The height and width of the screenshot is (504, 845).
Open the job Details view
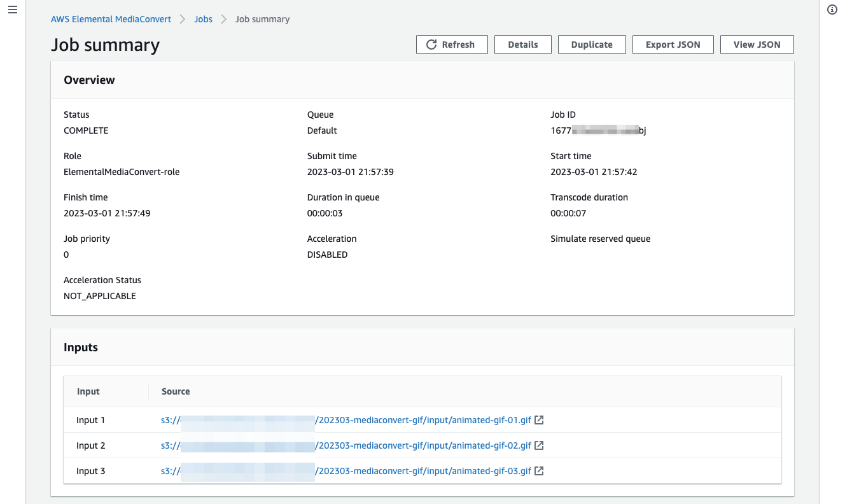point(523,45)
